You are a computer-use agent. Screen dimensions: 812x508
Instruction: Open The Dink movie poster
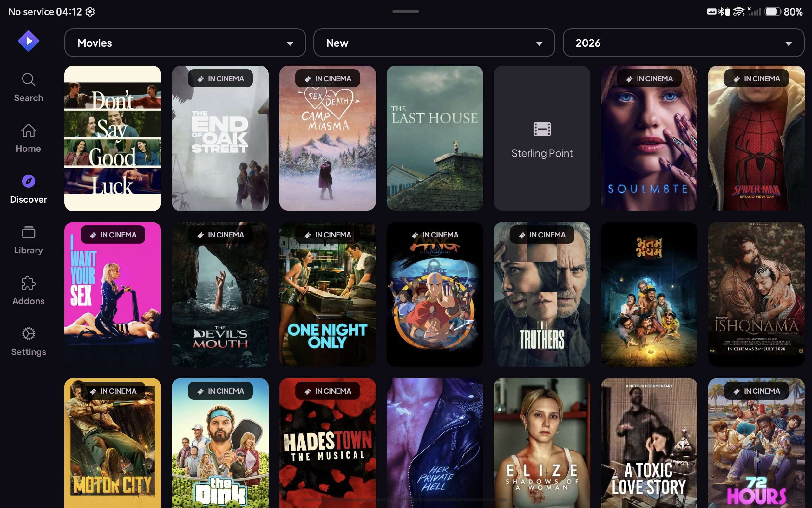coord(220,443)
